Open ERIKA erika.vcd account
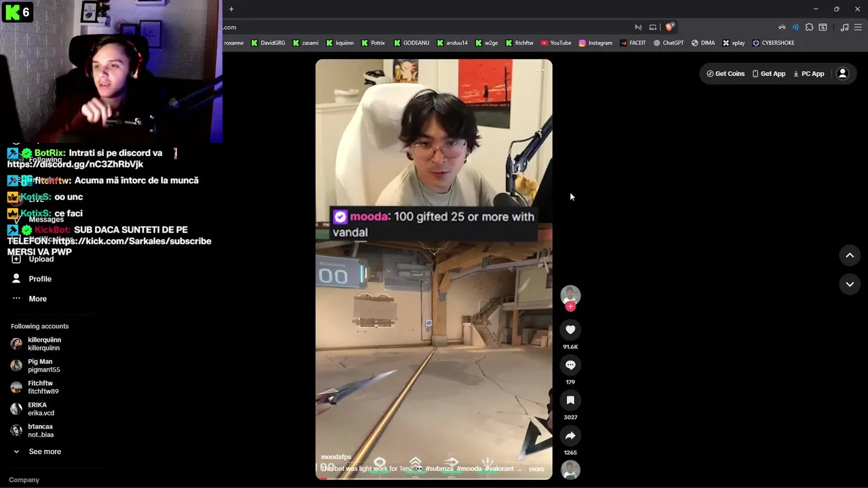This screenshot has height=488, width=868. point(33,409)
